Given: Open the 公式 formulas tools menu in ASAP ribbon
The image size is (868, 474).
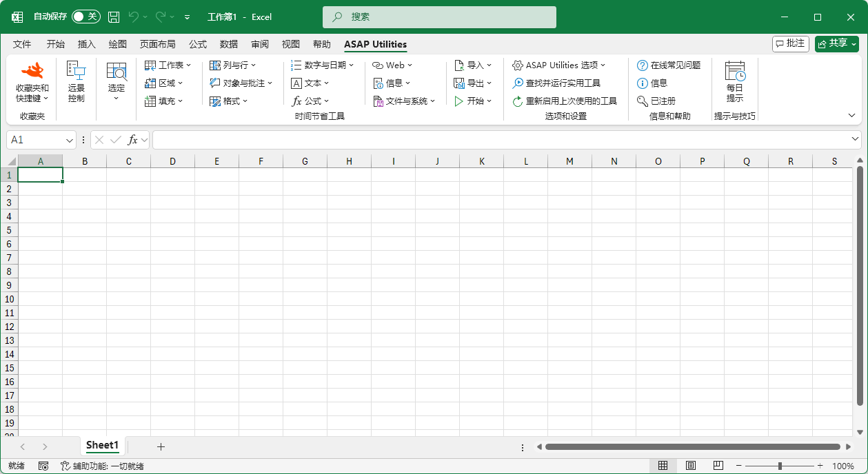Looking at the screenshot, I should coord(310,101).
